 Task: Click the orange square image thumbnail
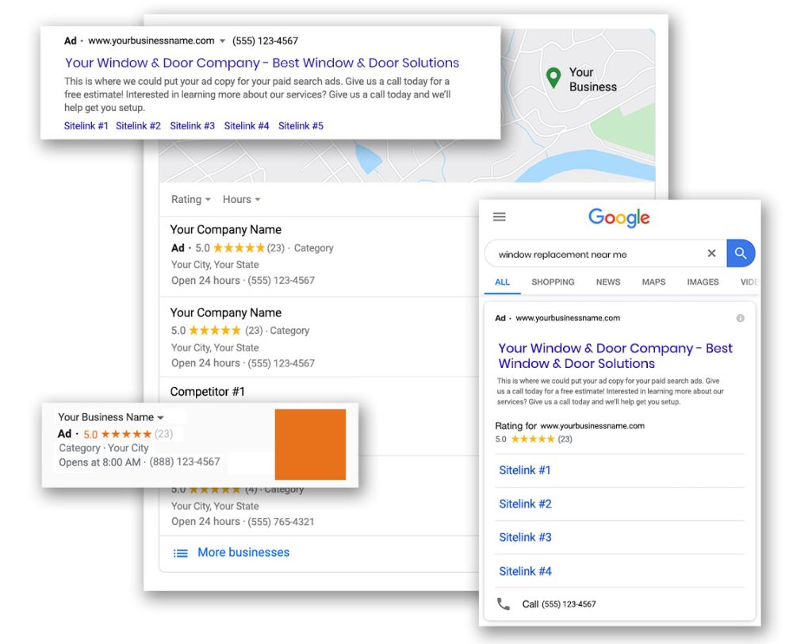coord(310,444)
